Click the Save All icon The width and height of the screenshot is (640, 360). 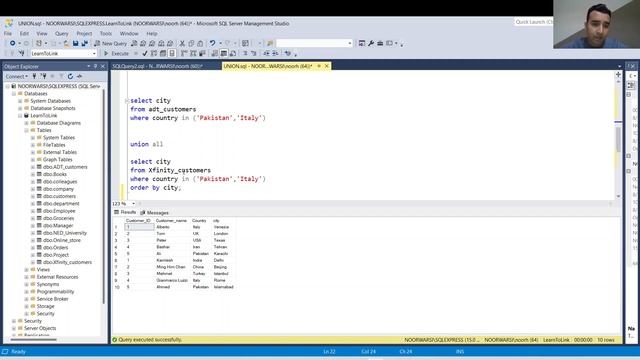pyautogui.click(x=84, y=43)
